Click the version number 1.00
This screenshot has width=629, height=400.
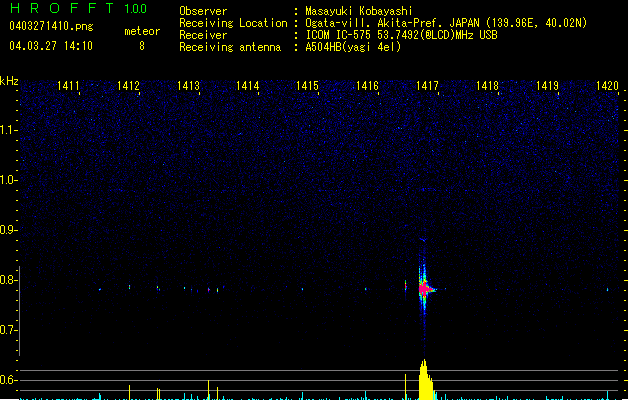[x=133, y=9]
